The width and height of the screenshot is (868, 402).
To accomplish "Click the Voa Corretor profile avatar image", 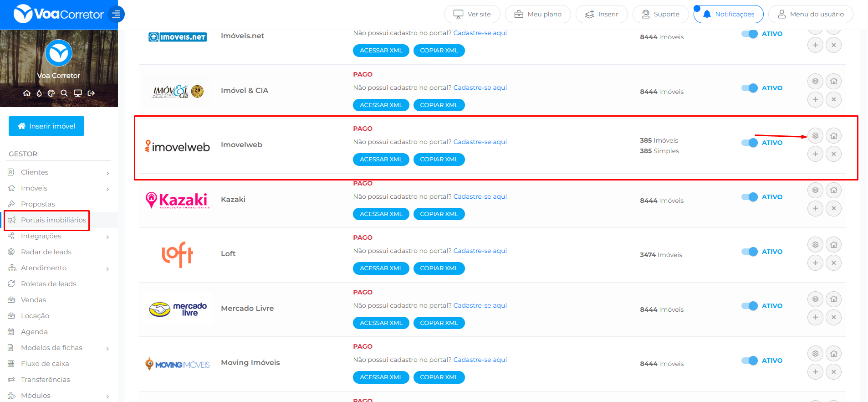I will pos(59,53).
